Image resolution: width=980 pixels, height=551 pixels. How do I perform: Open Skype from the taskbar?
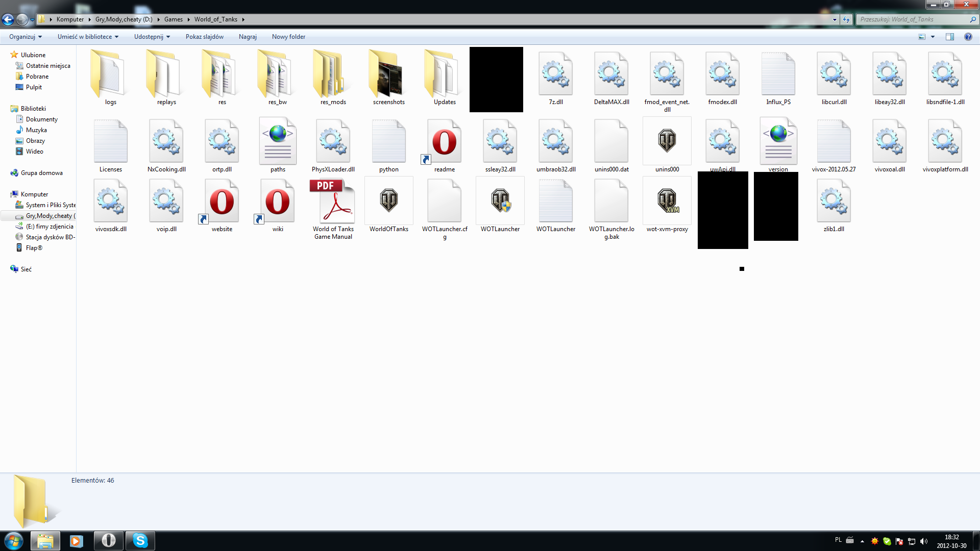(x=140, y=541)
